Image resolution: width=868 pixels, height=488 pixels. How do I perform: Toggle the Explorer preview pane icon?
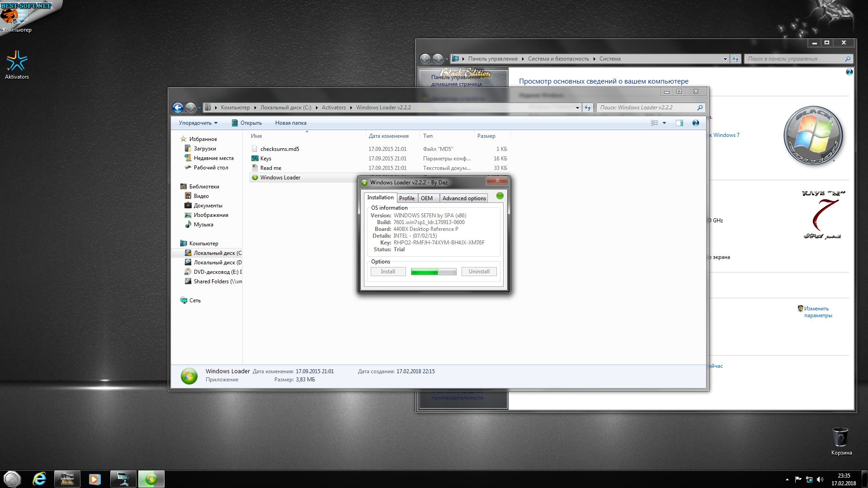coord(679,123)
